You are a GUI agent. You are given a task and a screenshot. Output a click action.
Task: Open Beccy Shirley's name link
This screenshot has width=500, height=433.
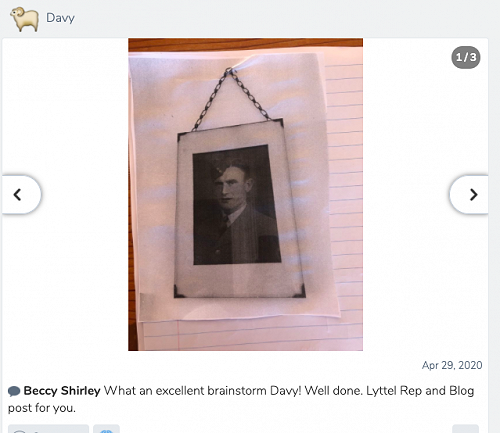point(62,391)
